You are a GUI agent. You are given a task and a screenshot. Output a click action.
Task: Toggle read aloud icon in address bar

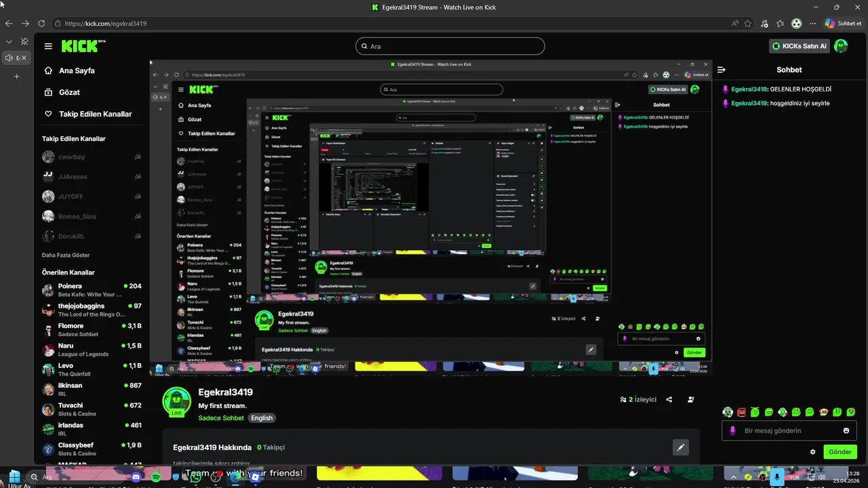pyautogui.click(x=735, y=23)
